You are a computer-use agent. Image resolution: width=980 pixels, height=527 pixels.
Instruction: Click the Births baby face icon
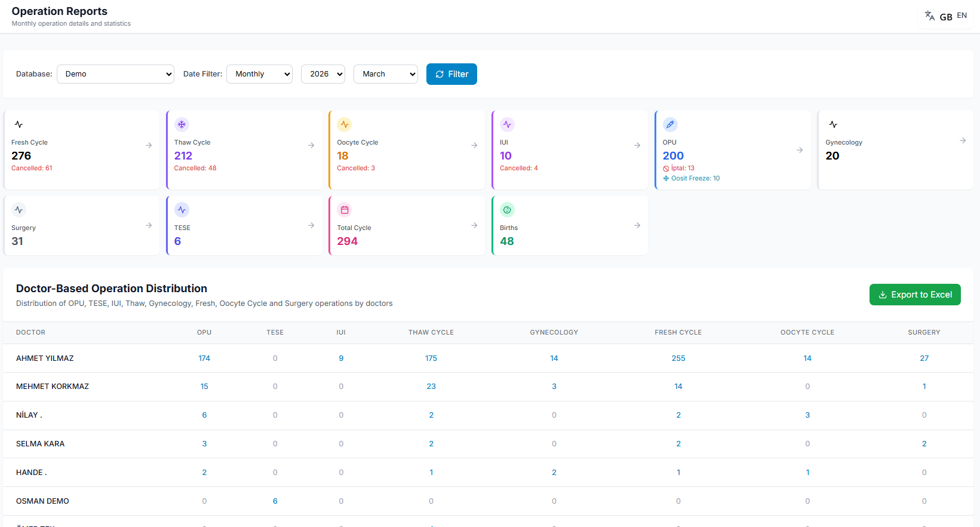(x=507, y=210)
